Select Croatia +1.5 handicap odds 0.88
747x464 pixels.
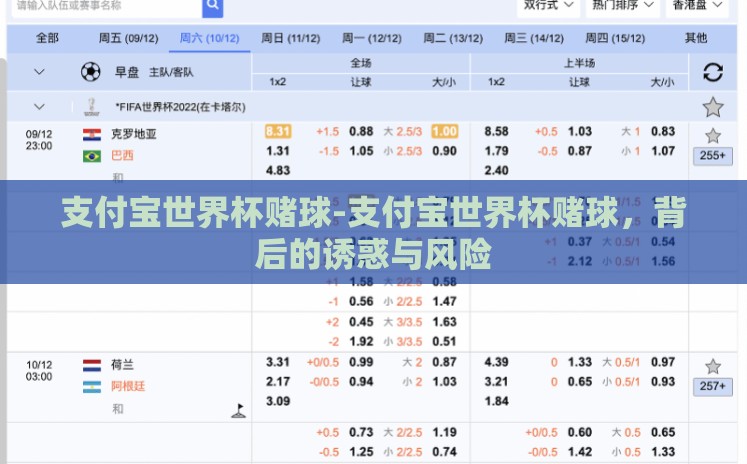(361, 131)
